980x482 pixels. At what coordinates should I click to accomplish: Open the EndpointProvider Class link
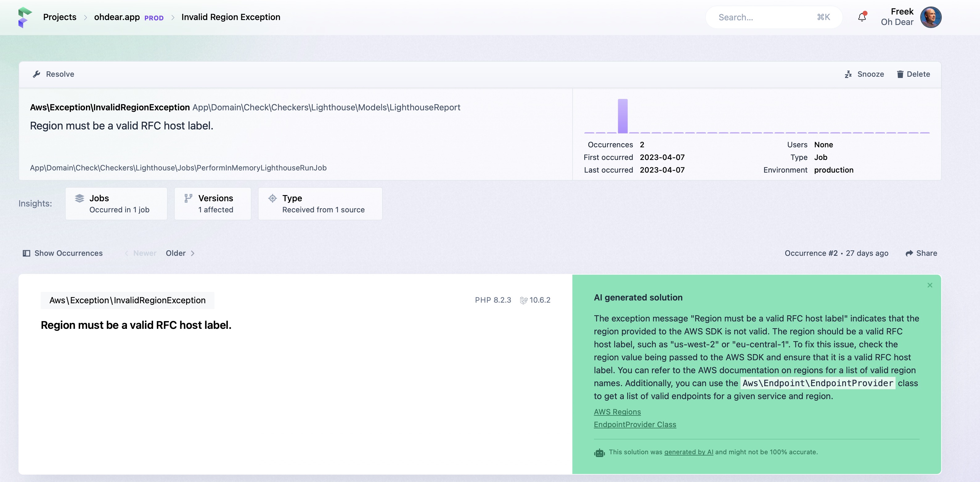(x=635, y=425)
